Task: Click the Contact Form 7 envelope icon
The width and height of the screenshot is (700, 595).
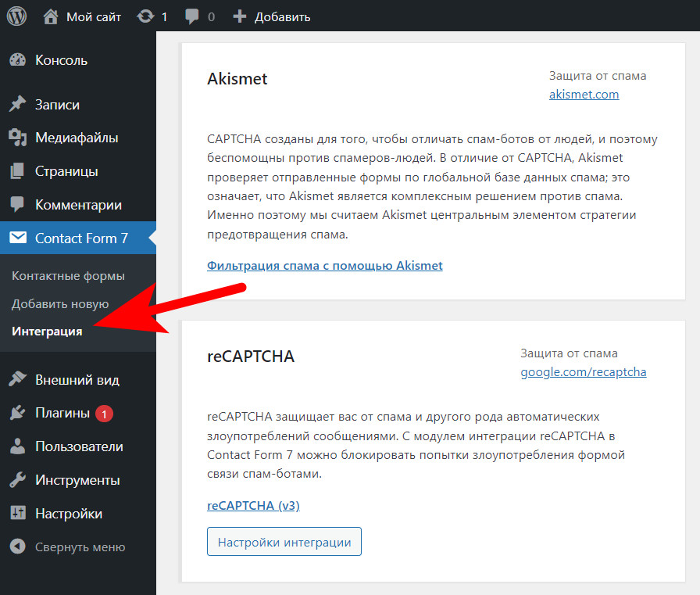Action: (18, 238)
